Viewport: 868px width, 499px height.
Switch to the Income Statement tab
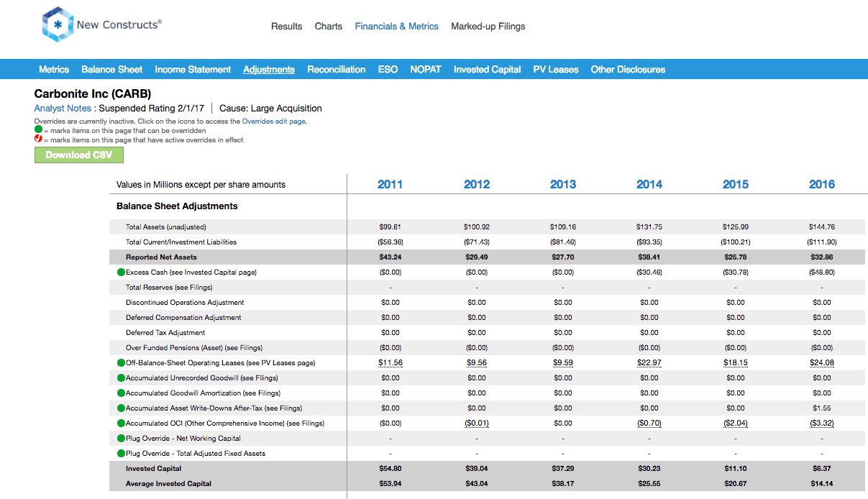tap(193, 70)
